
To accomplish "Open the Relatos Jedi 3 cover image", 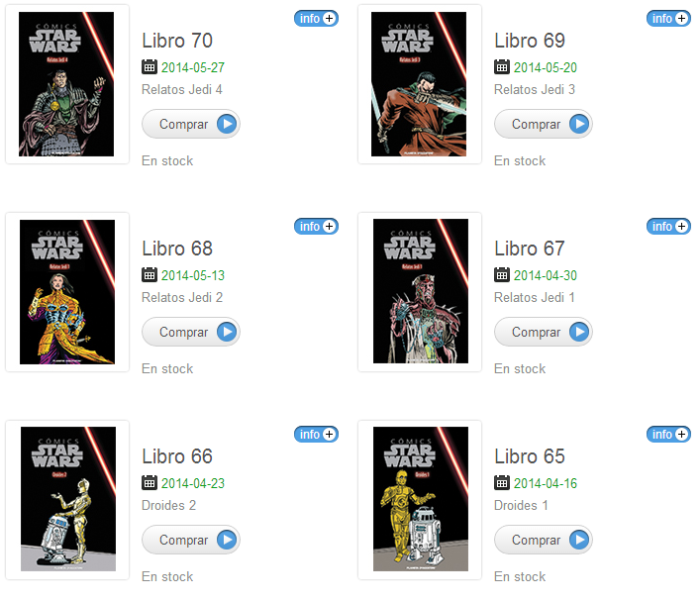I will click(419, 84).
